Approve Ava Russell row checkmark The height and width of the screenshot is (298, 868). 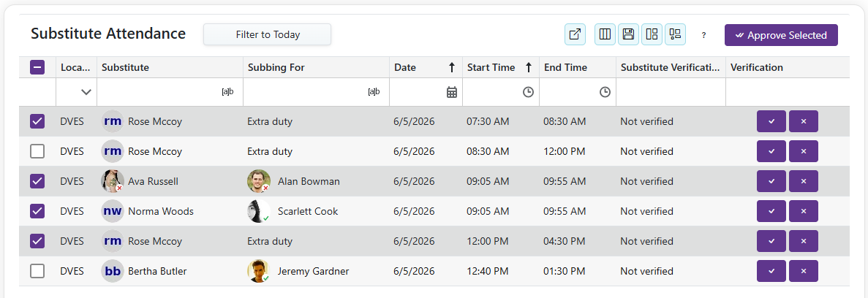771,181
